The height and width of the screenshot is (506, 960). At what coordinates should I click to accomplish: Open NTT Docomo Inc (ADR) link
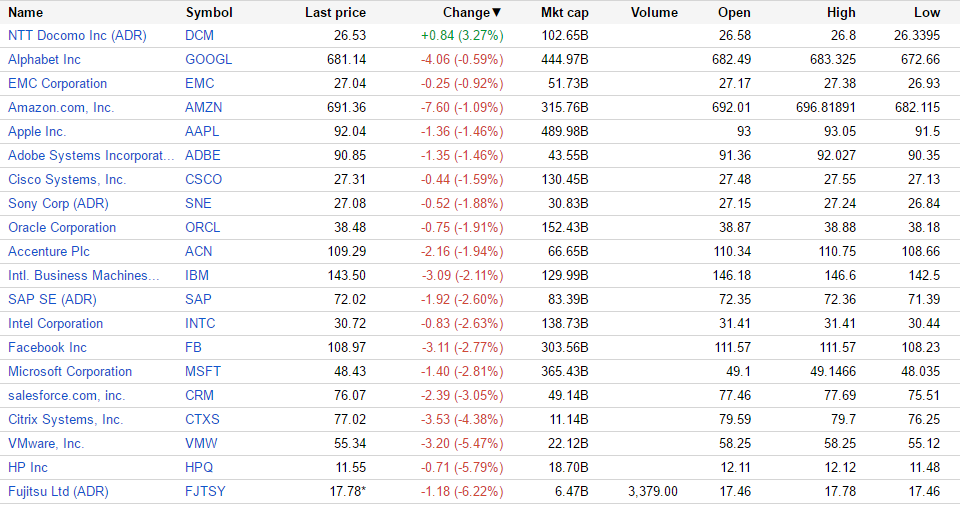click(77, 35)
